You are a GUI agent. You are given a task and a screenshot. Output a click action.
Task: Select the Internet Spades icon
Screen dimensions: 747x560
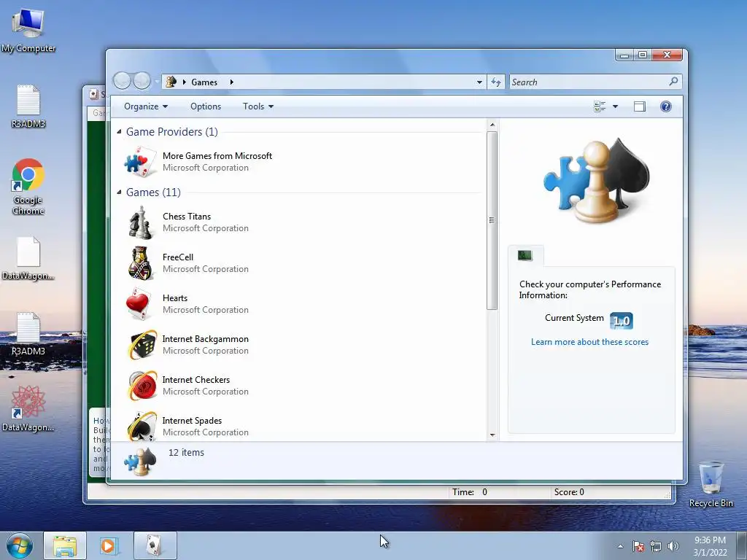142,426
